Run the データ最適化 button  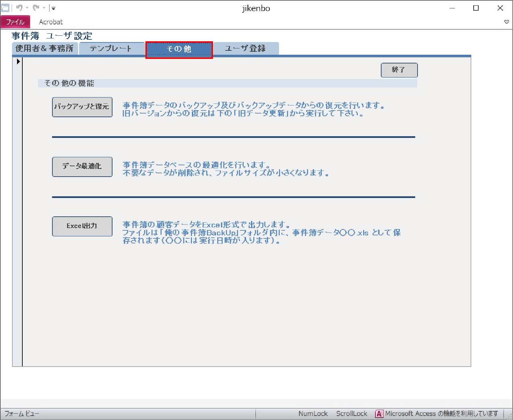click(82, 167)
